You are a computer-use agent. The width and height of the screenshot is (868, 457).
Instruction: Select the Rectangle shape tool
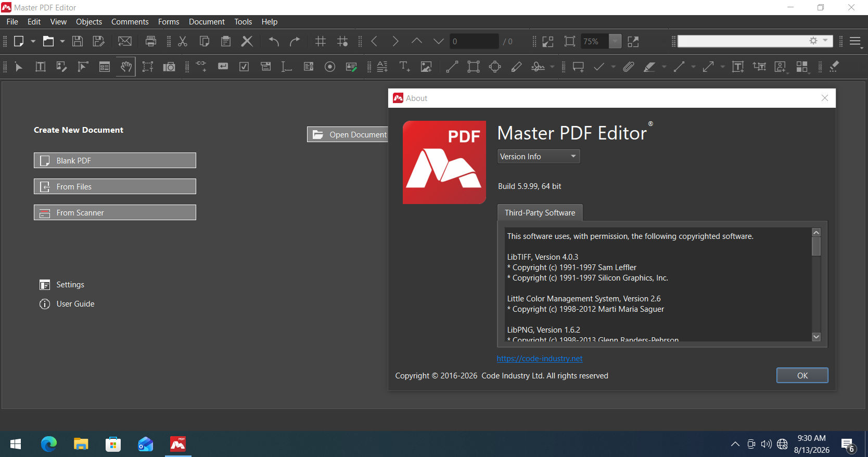pyautogui.click(x=474, y=67)
